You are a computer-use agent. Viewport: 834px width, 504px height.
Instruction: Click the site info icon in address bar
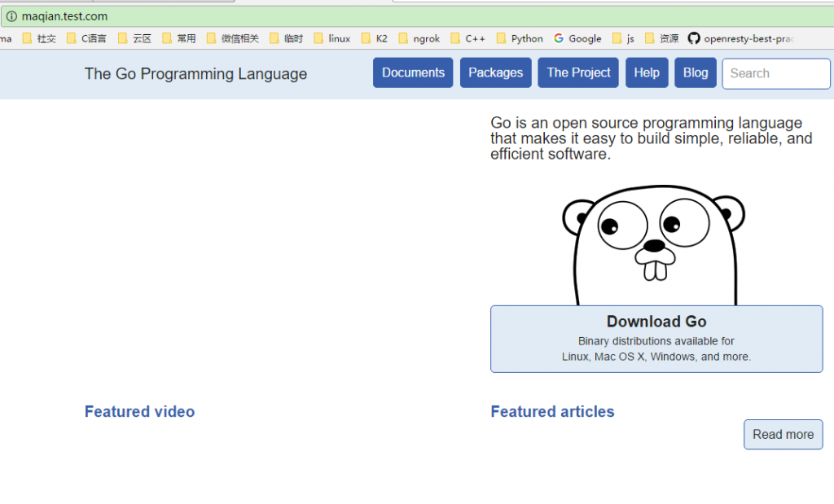11,16
